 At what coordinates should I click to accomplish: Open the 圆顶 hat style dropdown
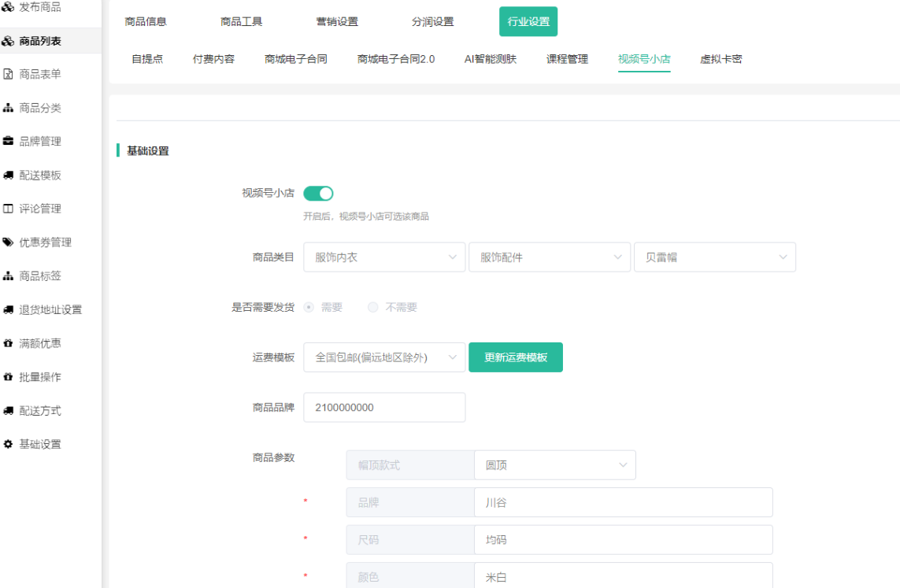(x=554, y=465)
